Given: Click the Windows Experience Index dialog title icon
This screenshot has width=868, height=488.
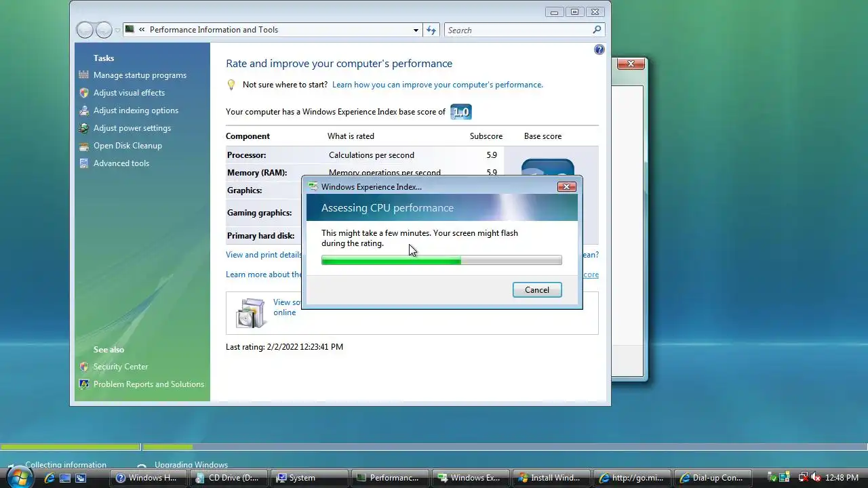Looking at the screenshot, I should pos(313,186).
